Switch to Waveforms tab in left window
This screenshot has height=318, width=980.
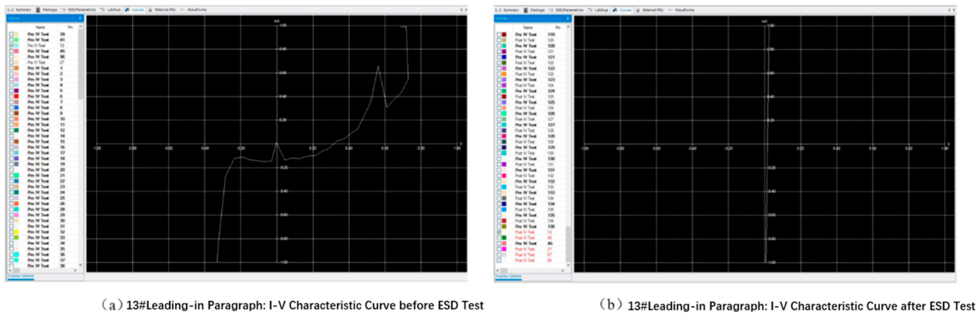[x=197, y=10]
